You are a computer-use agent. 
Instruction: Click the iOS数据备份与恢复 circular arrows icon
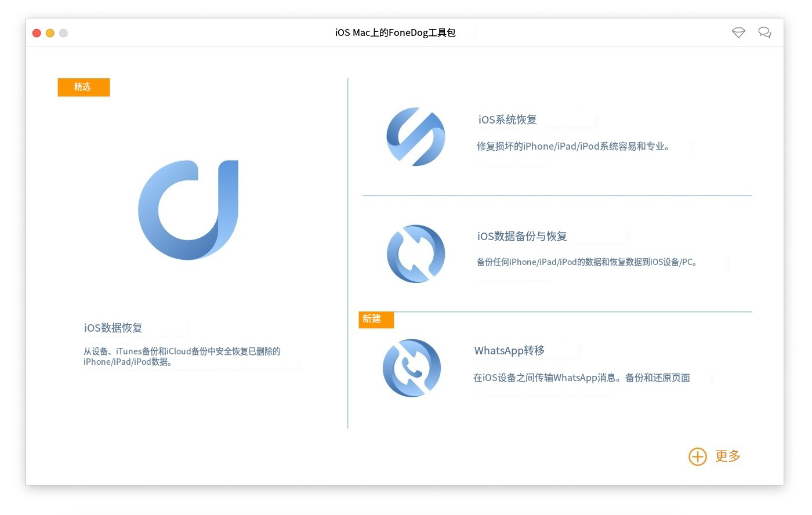pos(416,254)
